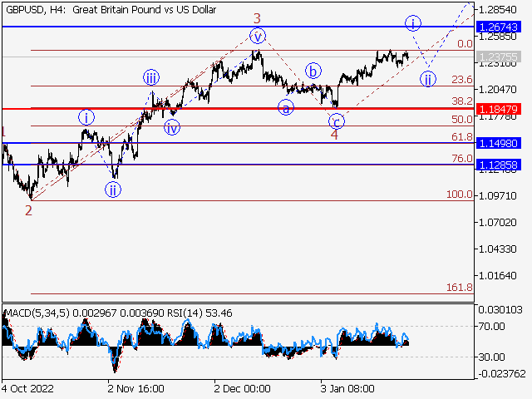The height and width of the screenshot is (399, 532).
Task: Click the circled wave iv label
Action: pyautogui.click(x=171, y=127)
